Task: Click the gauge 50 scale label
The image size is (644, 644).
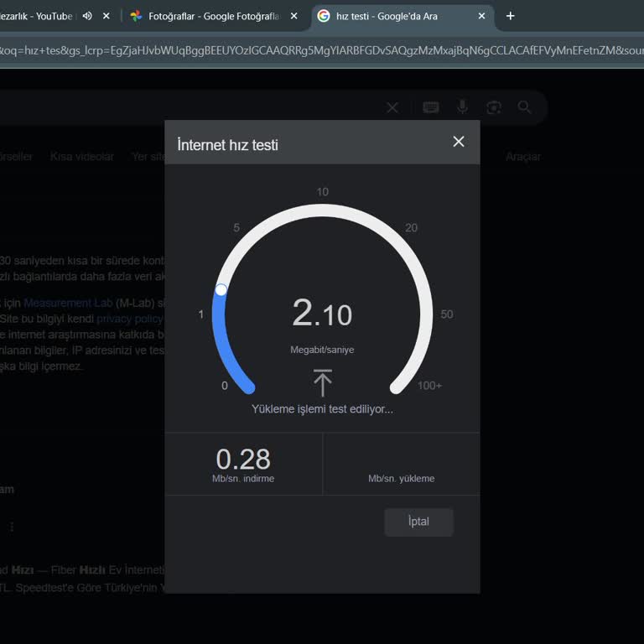Action: click(x=447, y=314)
